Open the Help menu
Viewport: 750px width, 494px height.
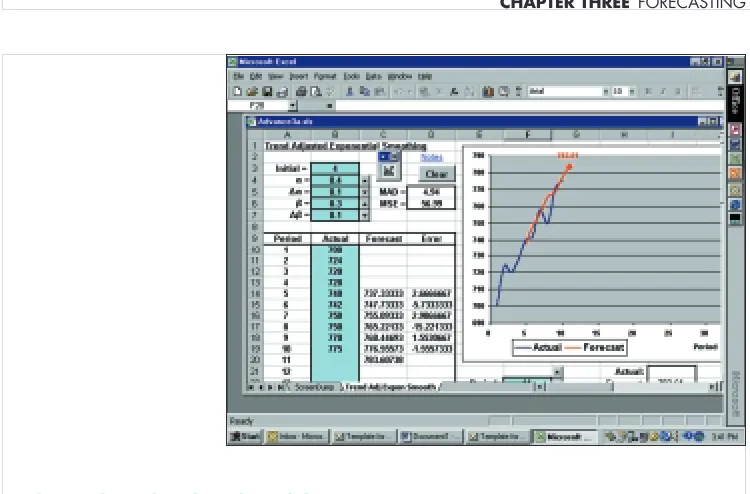point(425,76)
